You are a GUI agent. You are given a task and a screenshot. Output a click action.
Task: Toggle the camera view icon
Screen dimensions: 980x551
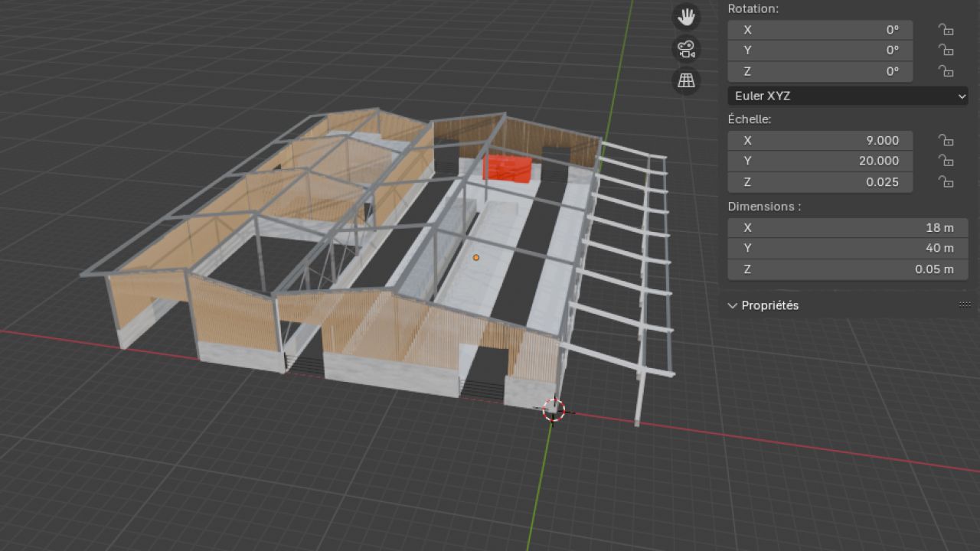coord(686,49)
